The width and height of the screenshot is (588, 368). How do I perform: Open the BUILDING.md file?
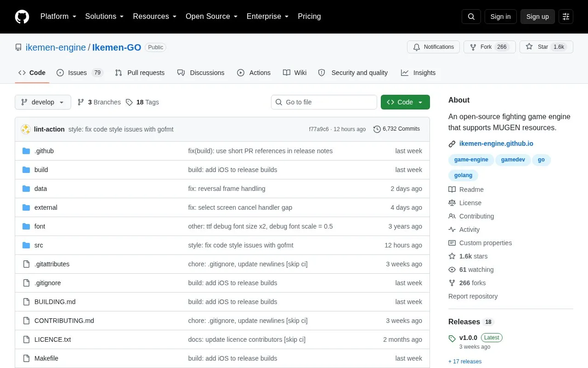point(55,302)
